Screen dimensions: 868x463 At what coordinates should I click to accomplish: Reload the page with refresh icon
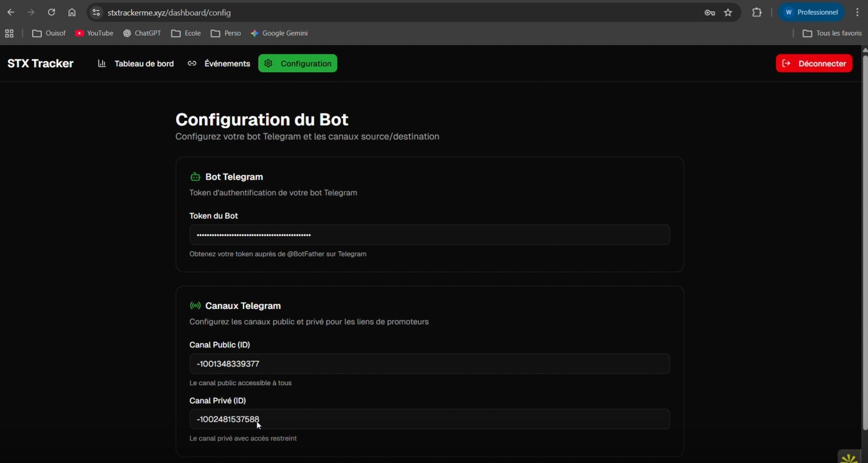pyautogui.click(x=52, y=13)
